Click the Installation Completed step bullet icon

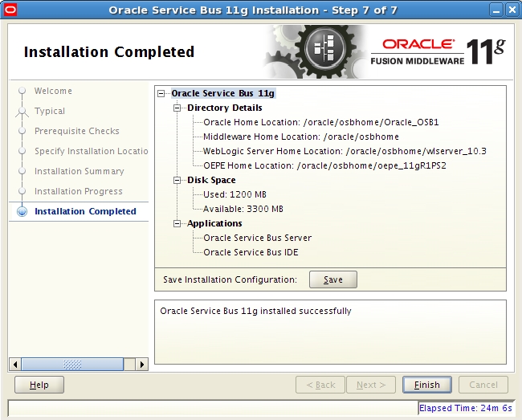pyautogui.click(x=22, y=212)
